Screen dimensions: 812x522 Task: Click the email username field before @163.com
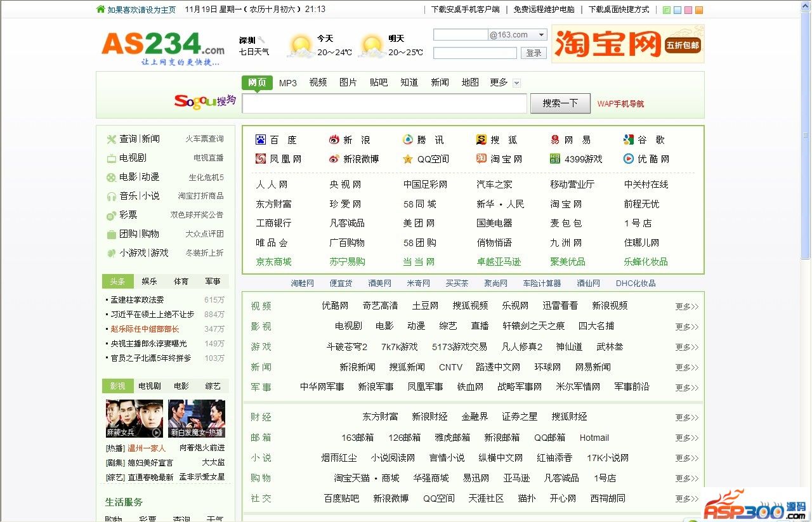click(x=461, y=35)
